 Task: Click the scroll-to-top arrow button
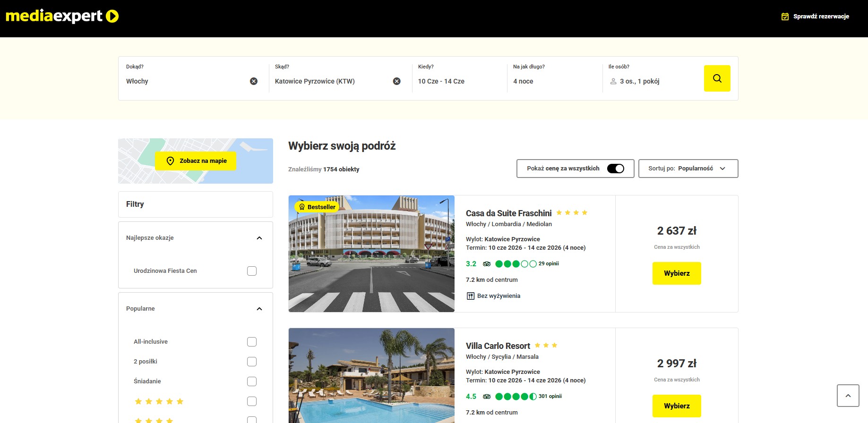(x=848, y=396)
